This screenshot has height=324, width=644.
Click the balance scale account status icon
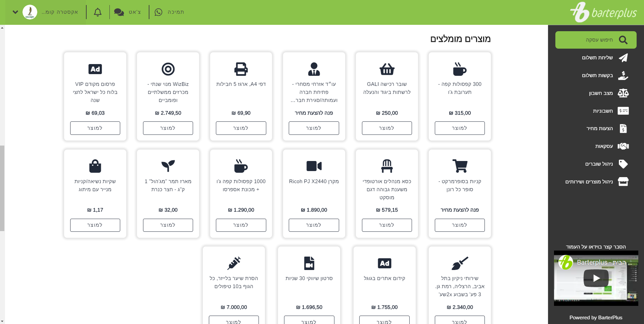pyautogui.click(x=623, y=93)
